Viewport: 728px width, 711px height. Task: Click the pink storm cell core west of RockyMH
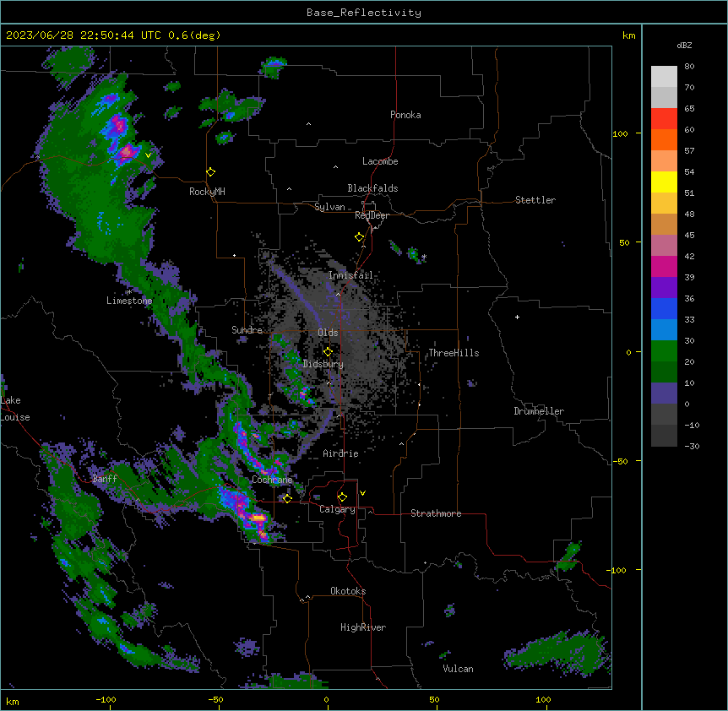pos(127,151)
